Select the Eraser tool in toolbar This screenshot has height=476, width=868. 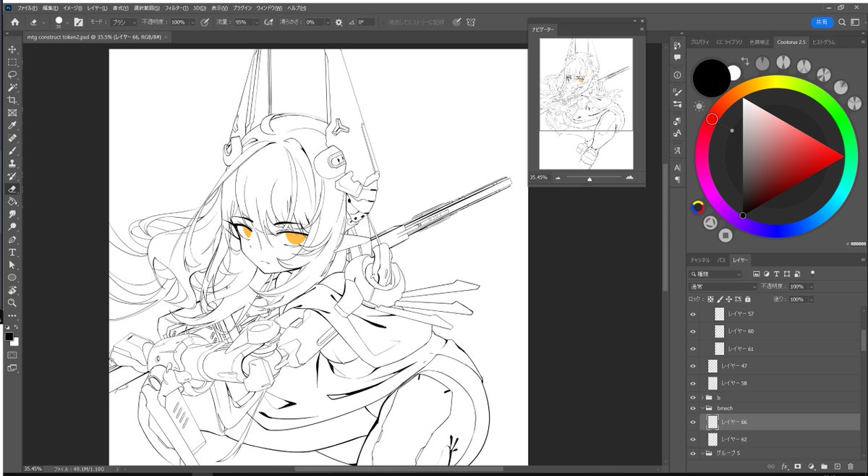tap(12, 189)
